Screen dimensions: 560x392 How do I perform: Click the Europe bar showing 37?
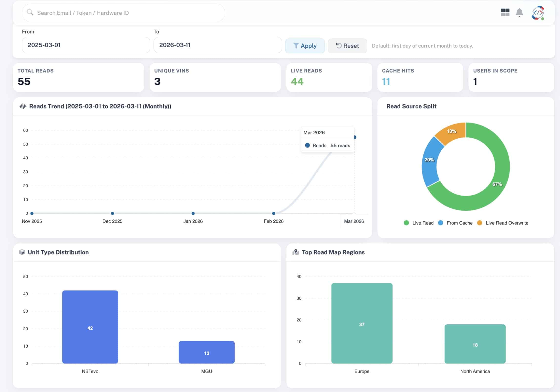click(x=362, y=323)
